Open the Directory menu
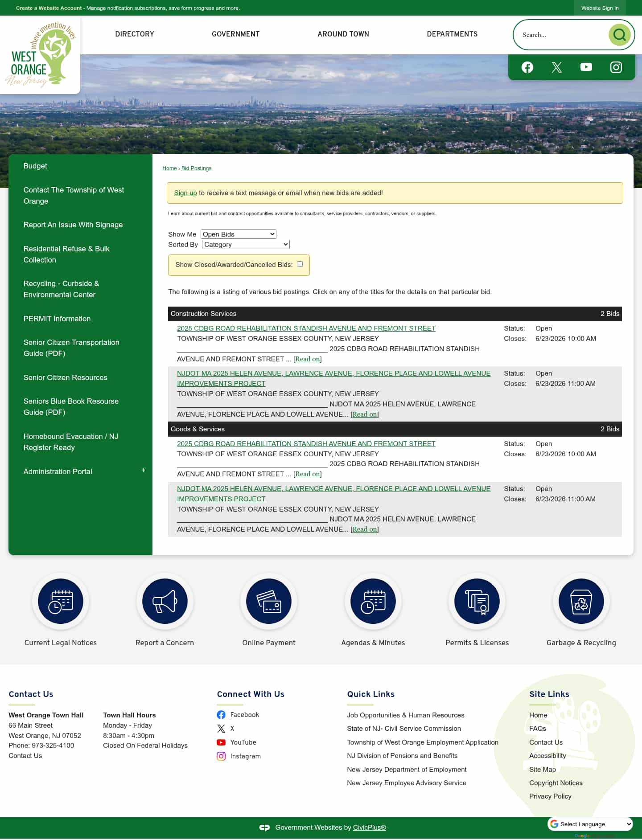 click(135, 34)
